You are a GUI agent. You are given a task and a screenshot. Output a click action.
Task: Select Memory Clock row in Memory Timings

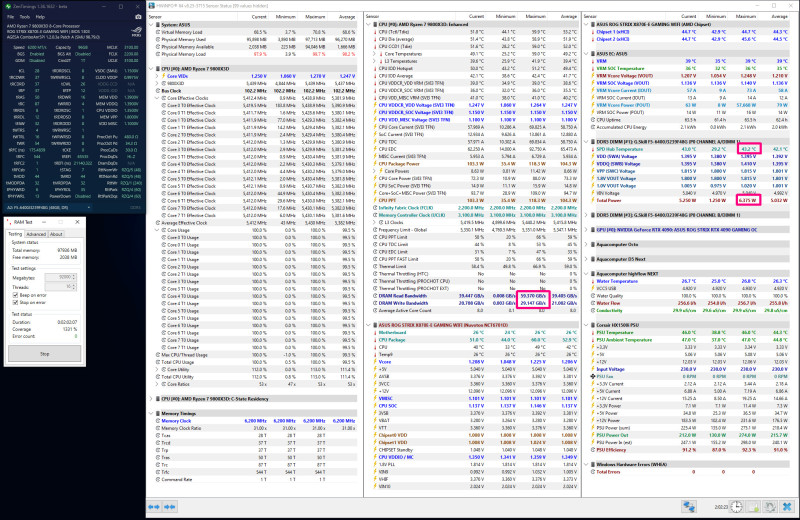(x=255, y=421)
